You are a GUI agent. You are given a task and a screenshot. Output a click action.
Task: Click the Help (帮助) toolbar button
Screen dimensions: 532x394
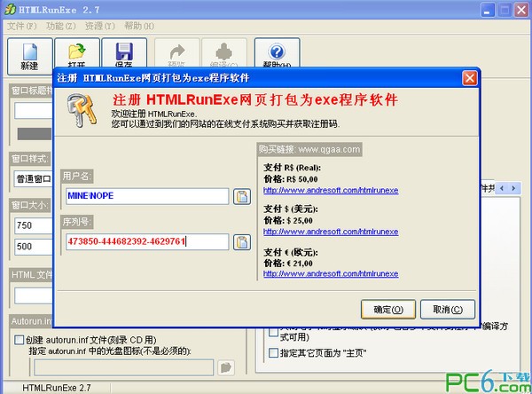278,53
